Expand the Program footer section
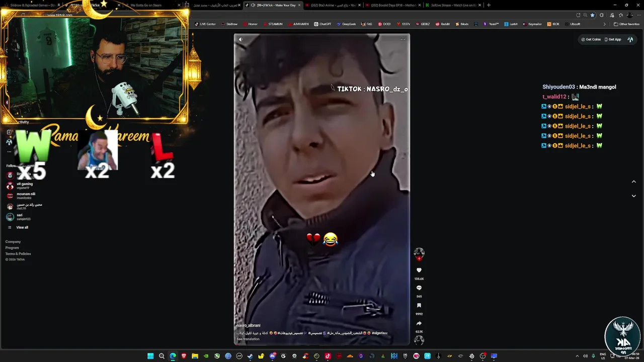 point(12,248)
